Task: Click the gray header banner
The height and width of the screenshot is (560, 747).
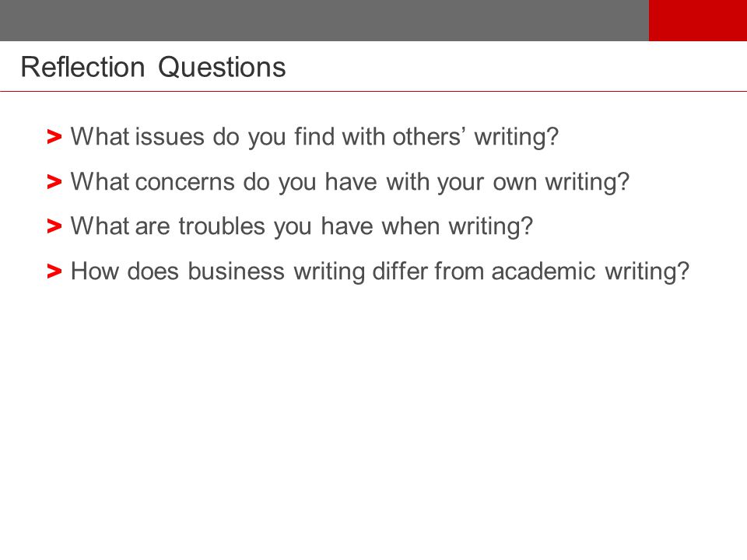Action: pos(324,20)
